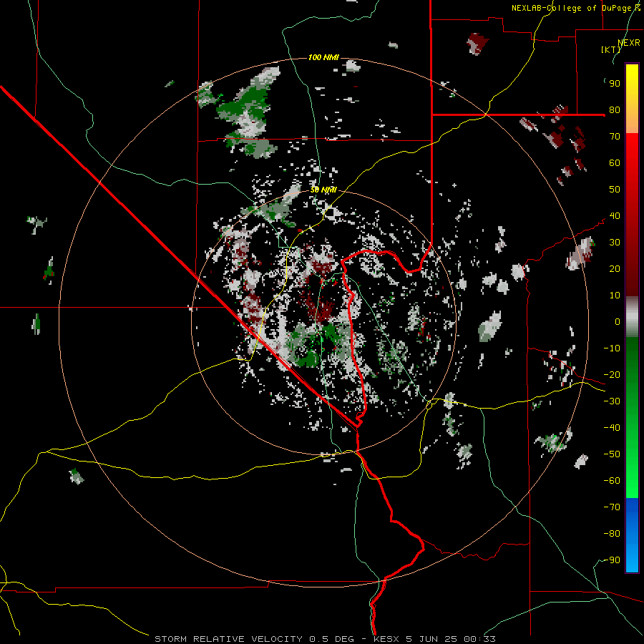Click the "5 JUN 25" date text
Image resolution: width=644 pixels, height=644 pixels.
point(431,639)
